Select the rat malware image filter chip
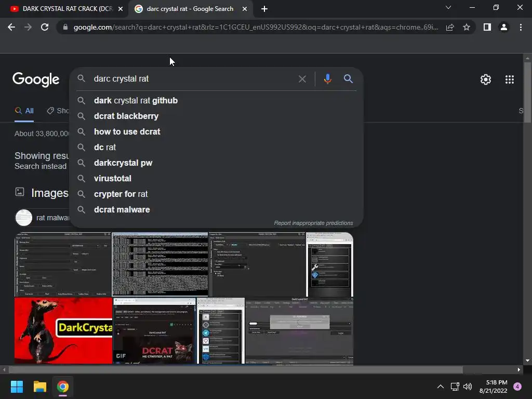532x399 pixels. [43, 218]
